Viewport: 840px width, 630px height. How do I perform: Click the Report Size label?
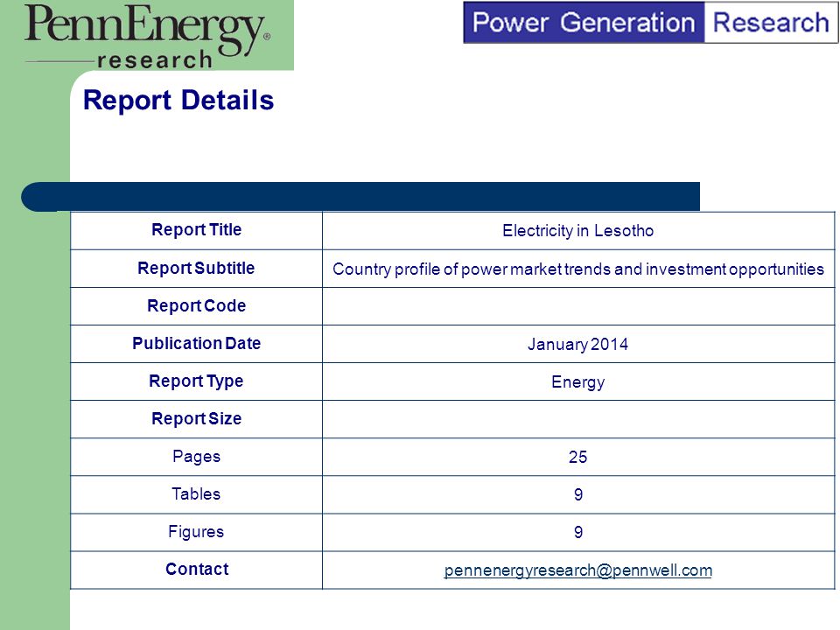pos(197,418)
